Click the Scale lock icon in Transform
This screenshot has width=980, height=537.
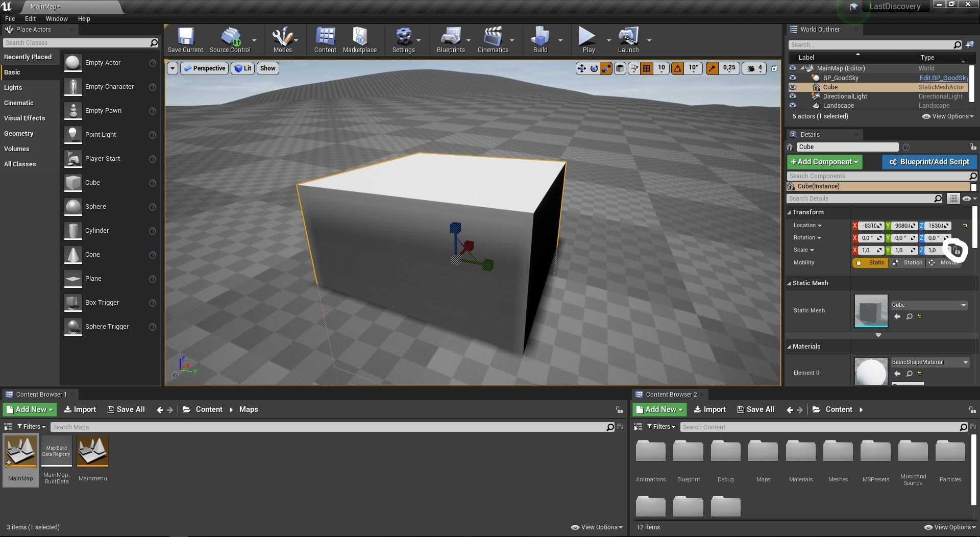coord(957,251)
